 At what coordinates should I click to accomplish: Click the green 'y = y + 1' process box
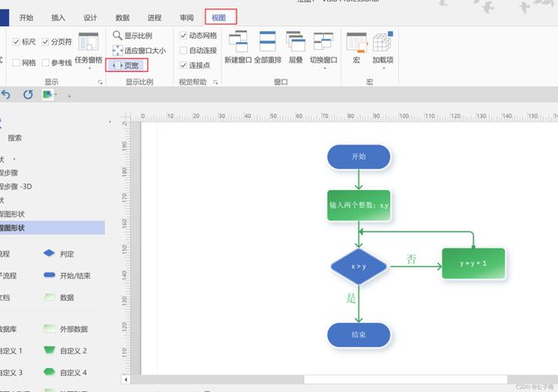pyautogui.click(x=473, y=263)
